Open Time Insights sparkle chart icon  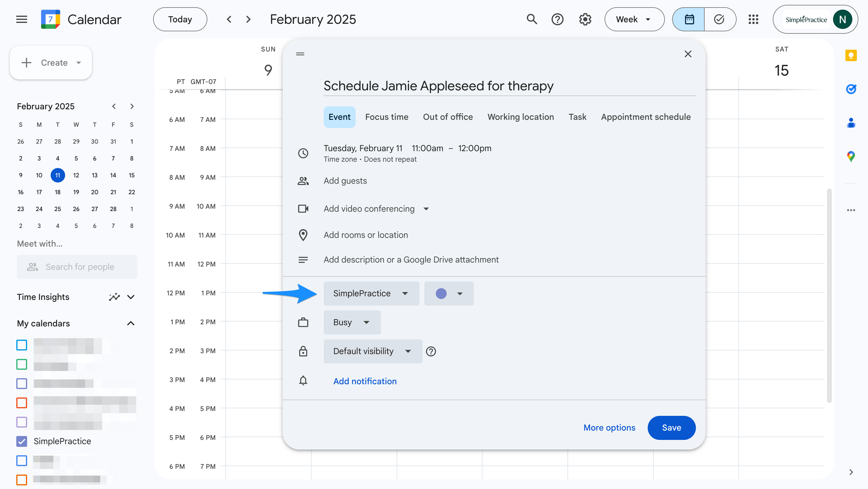click(x=114, y=297)
